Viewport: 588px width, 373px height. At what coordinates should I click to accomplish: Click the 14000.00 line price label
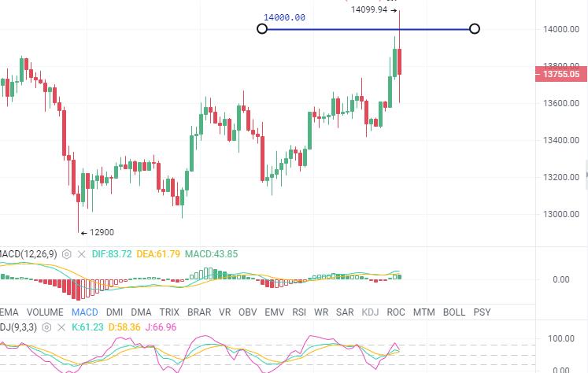tap(284, 17)
